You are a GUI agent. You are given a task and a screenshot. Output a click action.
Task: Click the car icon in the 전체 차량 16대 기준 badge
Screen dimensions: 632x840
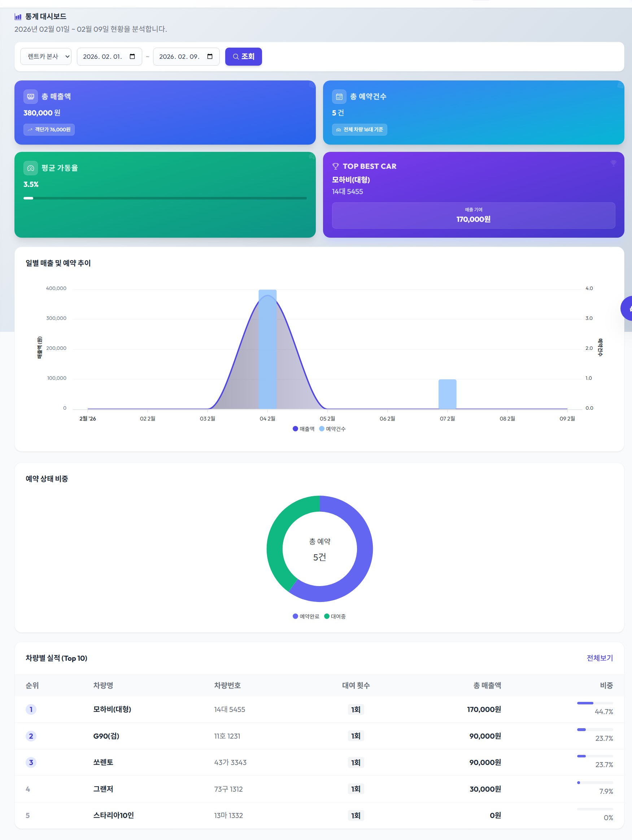pos(339,130)
